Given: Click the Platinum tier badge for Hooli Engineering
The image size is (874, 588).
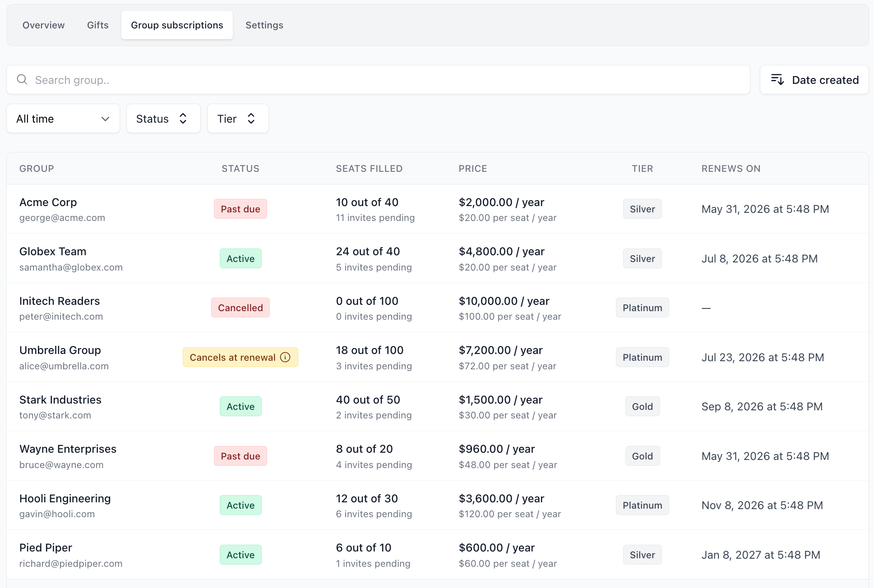Looking at the screenshot, I should click(x=643, y=505).
